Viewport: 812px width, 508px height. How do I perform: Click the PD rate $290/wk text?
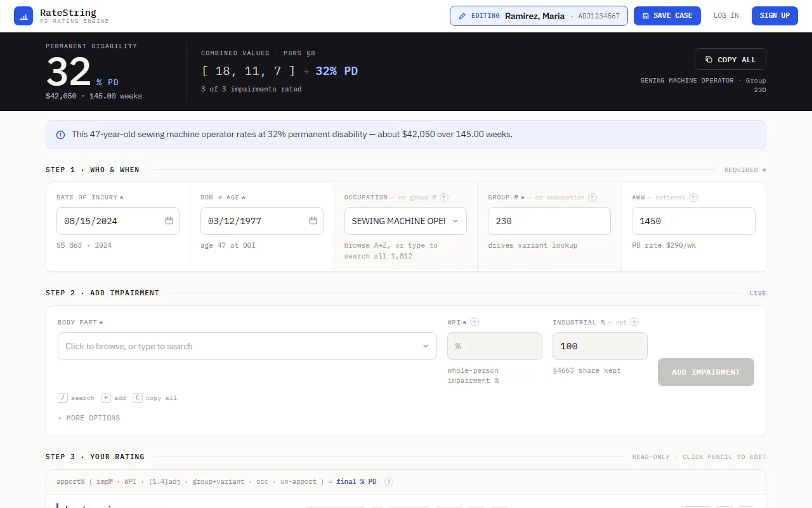click(664, 245)
